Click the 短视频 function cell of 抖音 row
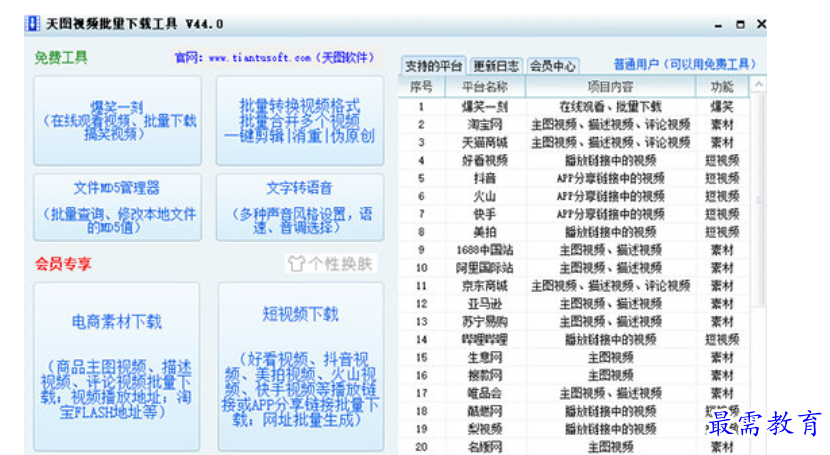The image size is (830, 455). pyautogui.click(x=722, y=178)
